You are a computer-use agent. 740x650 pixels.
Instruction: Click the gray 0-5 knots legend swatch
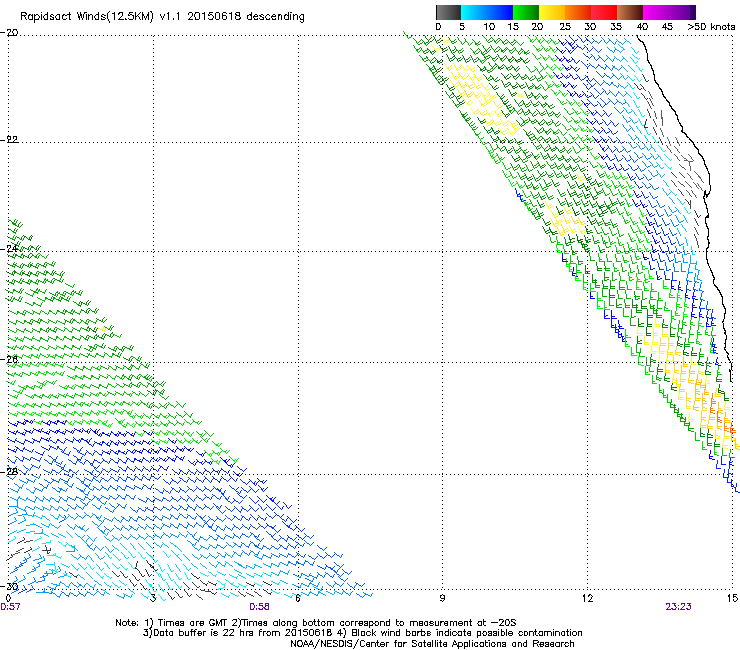point(448,12)
